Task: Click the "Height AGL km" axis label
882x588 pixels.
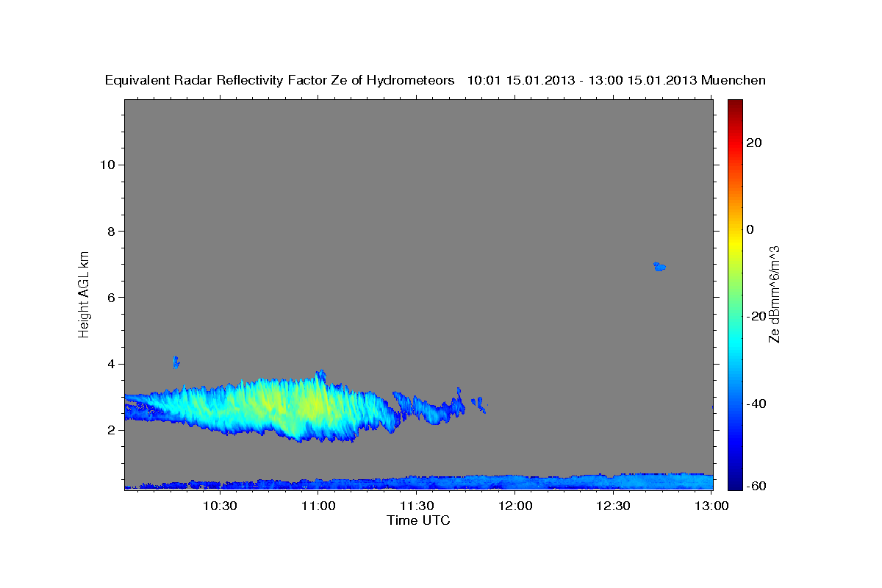Action: [x=84, y=294]
